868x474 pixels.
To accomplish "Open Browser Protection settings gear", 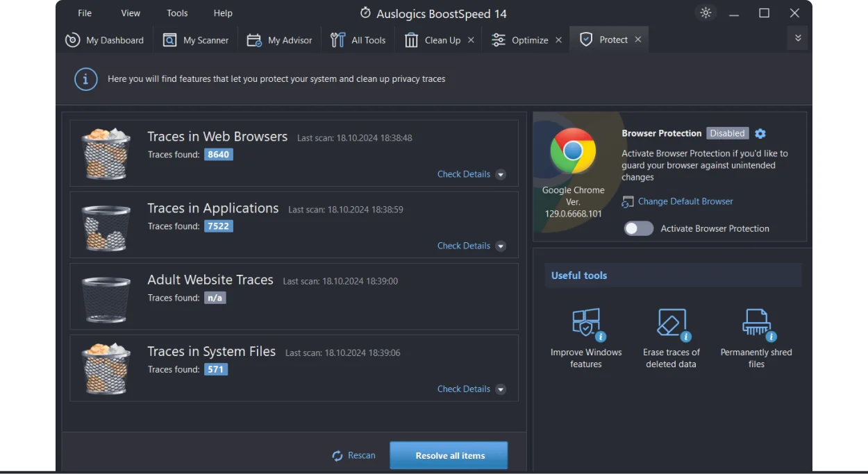I will pyautogui.click(x=760, y=133).
